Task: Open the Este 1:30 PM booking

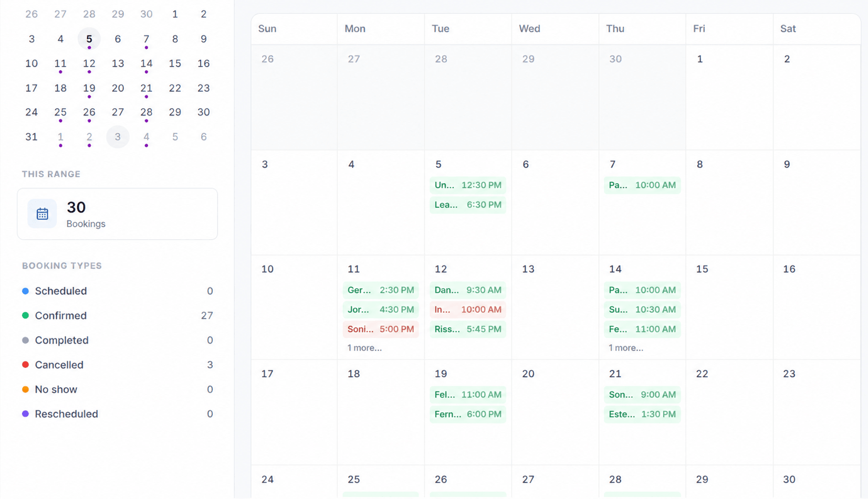Action: [x=642, y=414]
